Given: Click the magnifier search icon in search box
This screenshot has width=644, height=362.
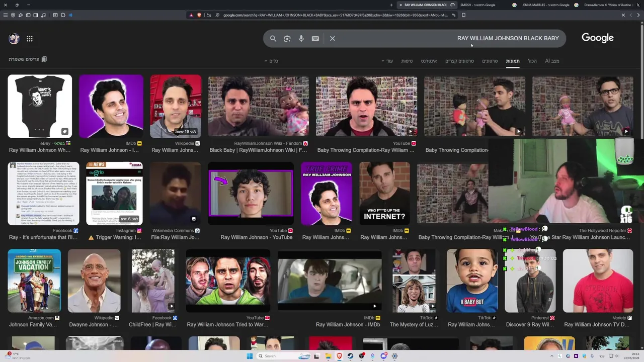Looking at the screenshot, I should [x=273, y=38].
